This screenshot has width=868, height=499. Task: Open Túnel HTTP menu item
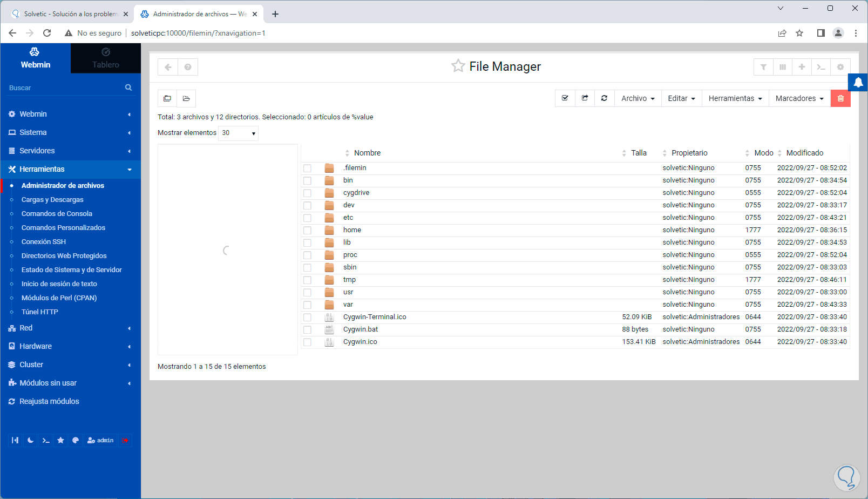pos(40,312)
